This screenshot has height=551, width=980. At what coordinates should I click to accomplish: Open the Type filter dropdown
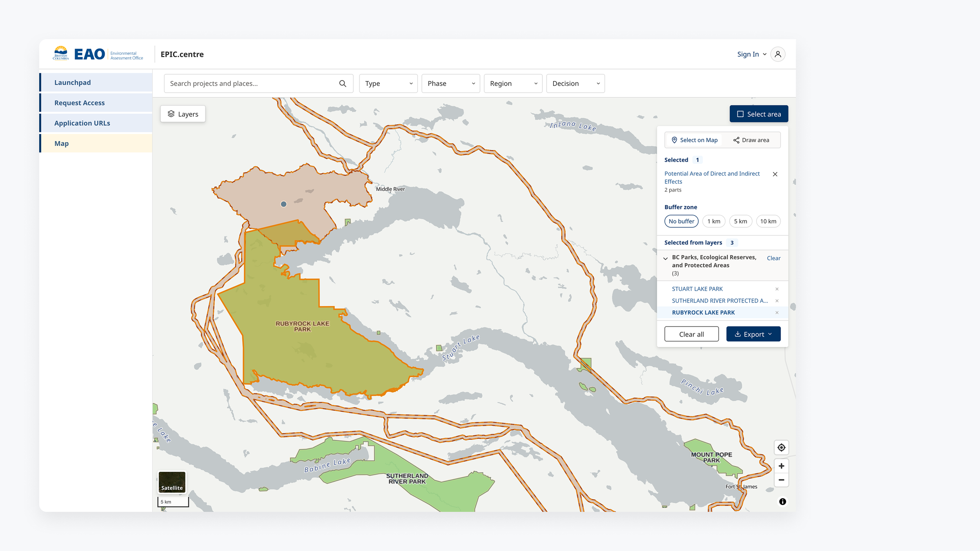click(x=388, y=83)
